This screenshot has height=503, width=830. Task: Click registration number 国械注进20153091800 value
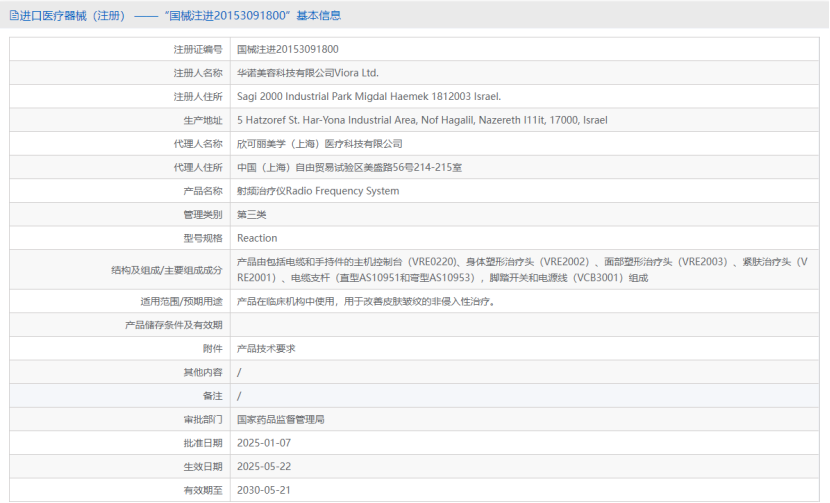tap(287, 49)
